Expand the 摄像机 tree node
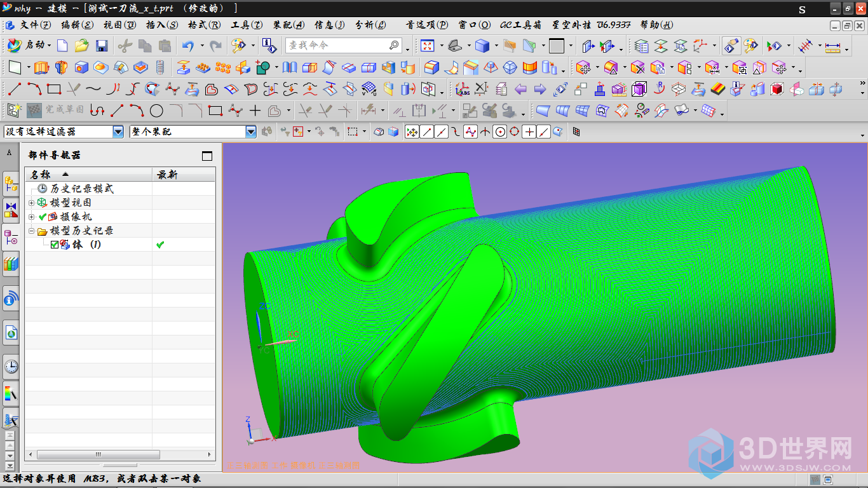 point(32,217)
